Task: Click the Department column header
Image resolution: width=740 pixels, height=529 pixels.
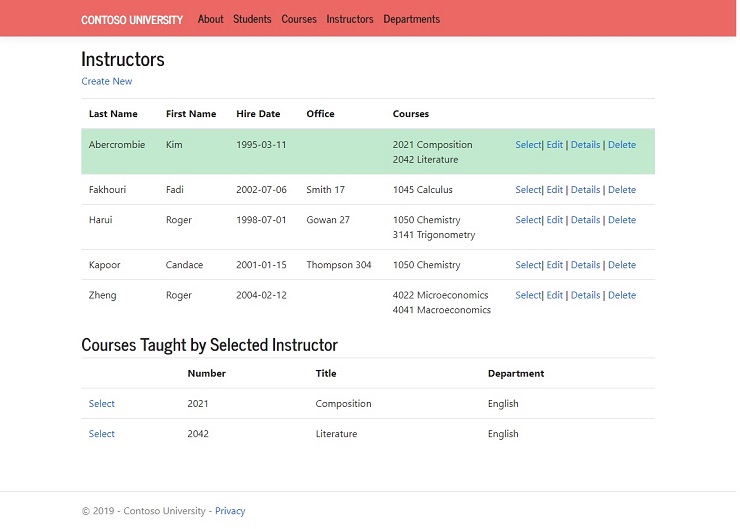Action: [x=516, y=373]
